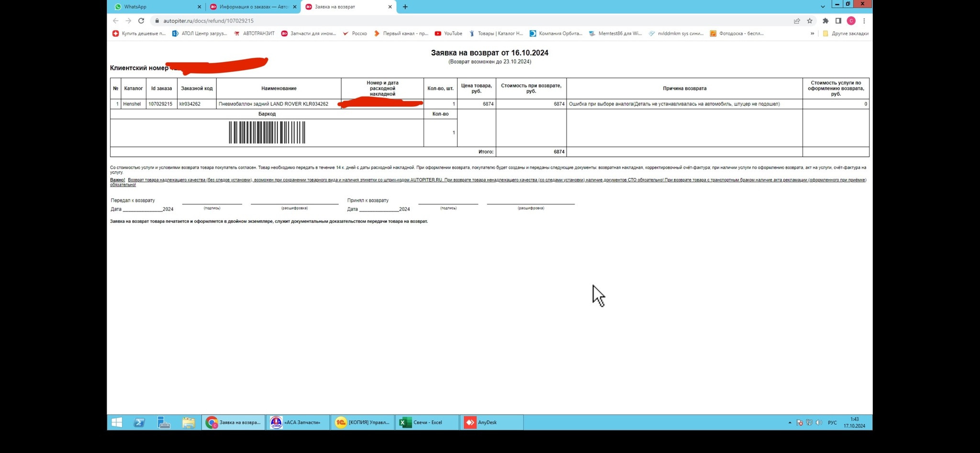The width and height of the screenshot is (980, 453).
Task: Click the Chrome profile avatar
Action: 851,21
